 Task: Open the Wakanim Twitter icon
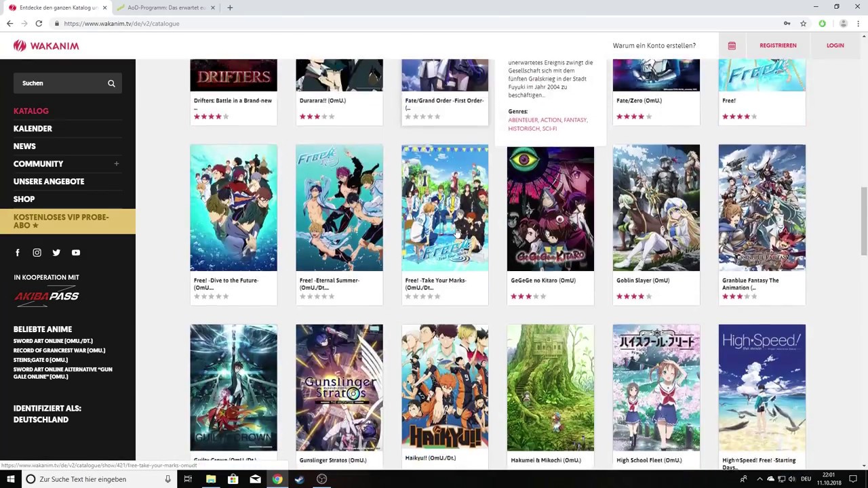tap(56, 253)
